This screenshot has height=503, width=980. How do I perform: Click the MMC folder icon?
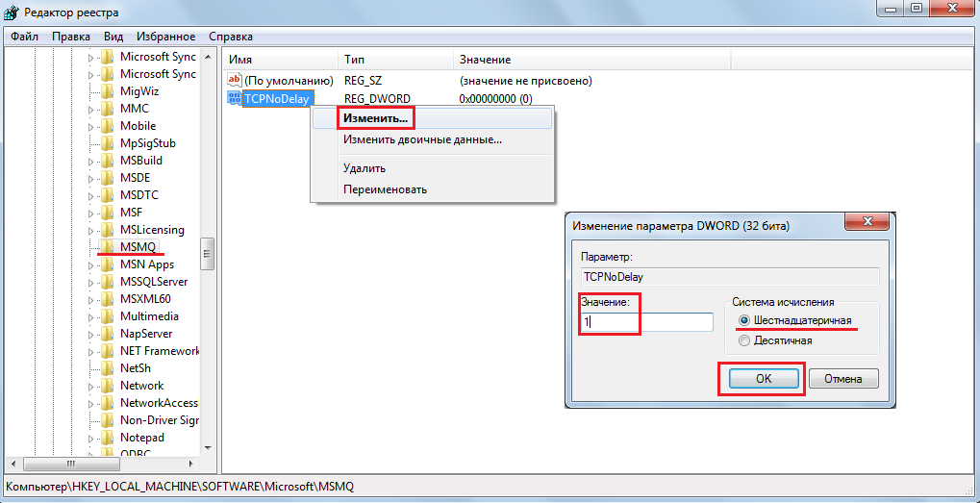pos(108,108)
